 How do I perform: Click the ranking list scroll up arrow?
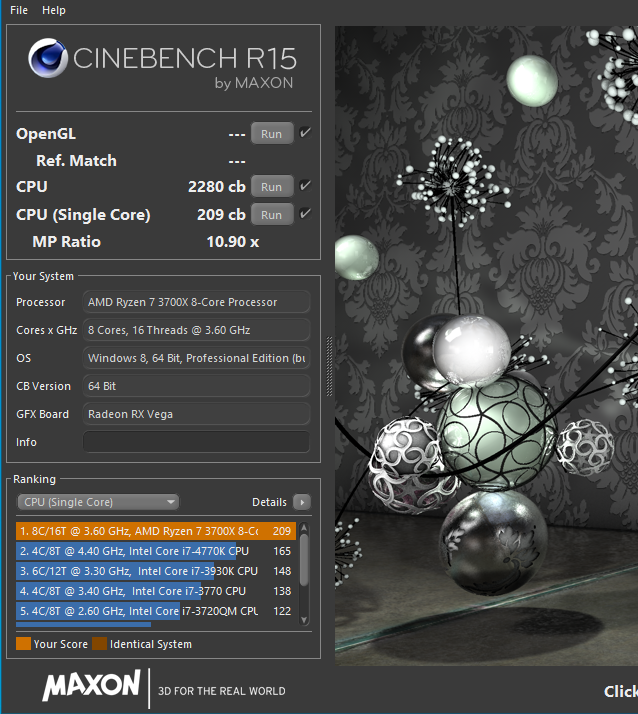click(x=304, y=527)
